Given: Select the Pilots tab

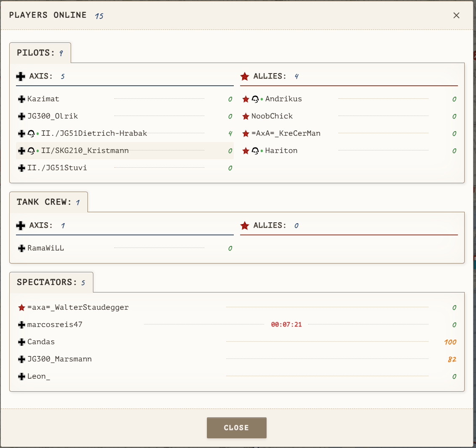Looking at the screenshot, I should (40, 53).
